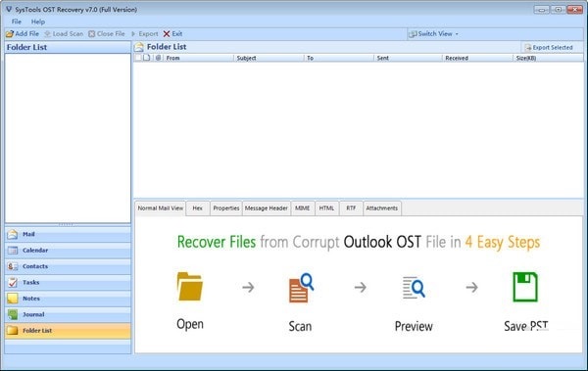Viewport: 588px width, 371px height.
Task: Open the Help menu
Action: click(38, 22)
